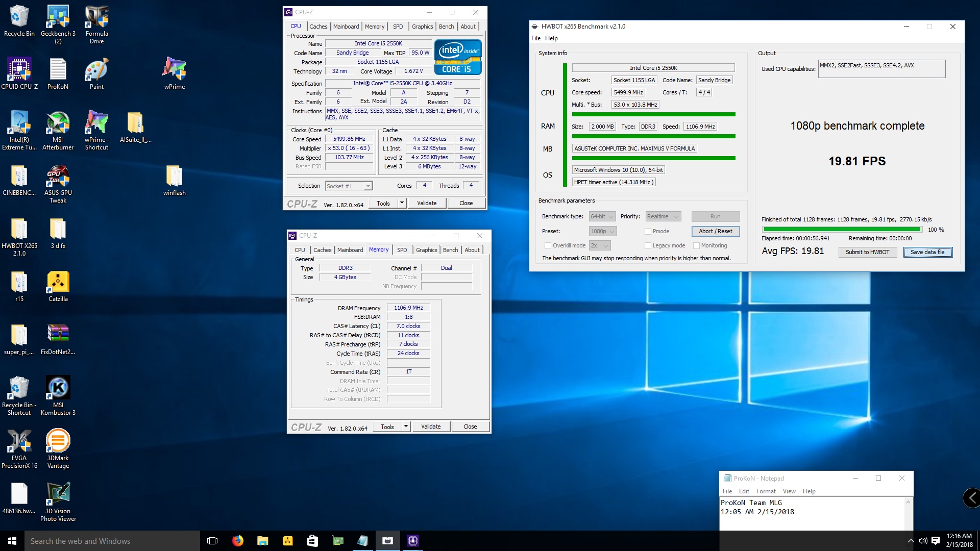Open wPrime desktop icon
Screen dimensions: 980x551
click(x=174, y=74)
